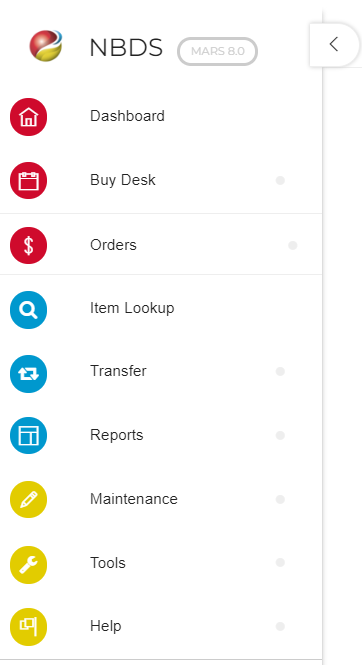The width and height of the screenshot is (362, 665).
Task: Click the Item Lookup magnifier icon
Action: click(28, 310)
